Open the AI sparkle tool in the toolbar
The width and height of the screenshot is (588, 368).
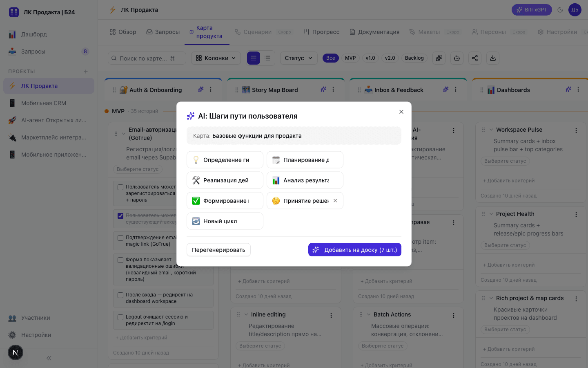click(x=439, y=58)
